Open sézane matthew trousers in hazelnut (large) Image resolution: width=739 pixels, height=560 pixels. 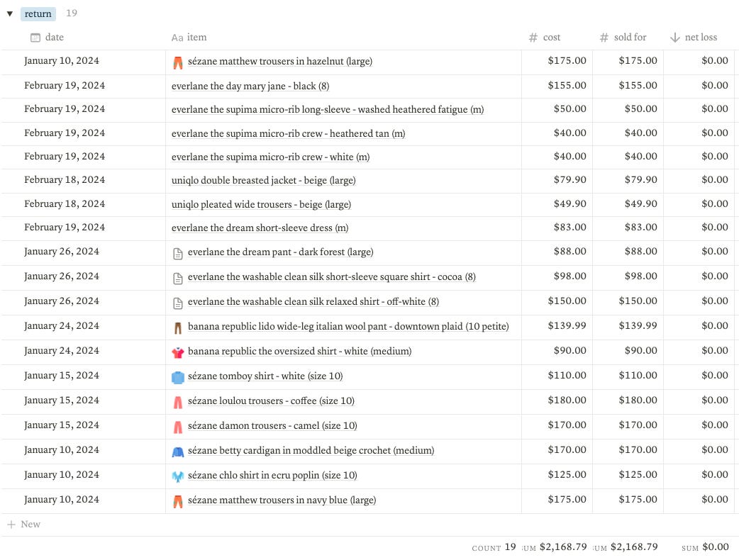coord(280,61)
